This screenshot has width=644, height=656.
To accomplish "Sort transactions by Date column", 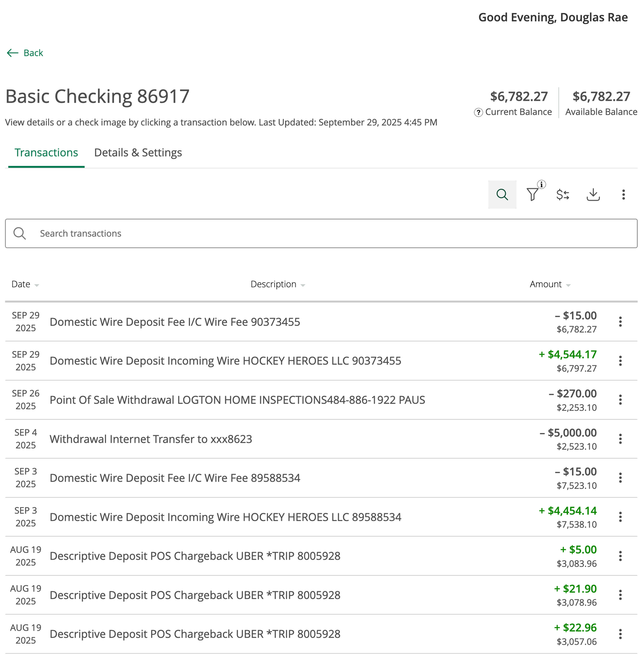I will click(25, 285).
